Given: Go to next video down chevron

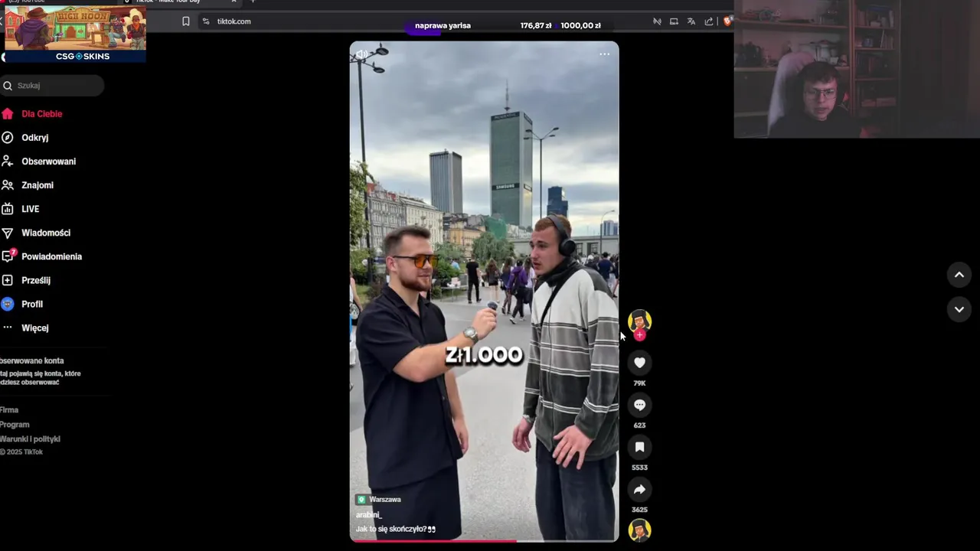Looking at the screenshot, I should pos(959,309).
